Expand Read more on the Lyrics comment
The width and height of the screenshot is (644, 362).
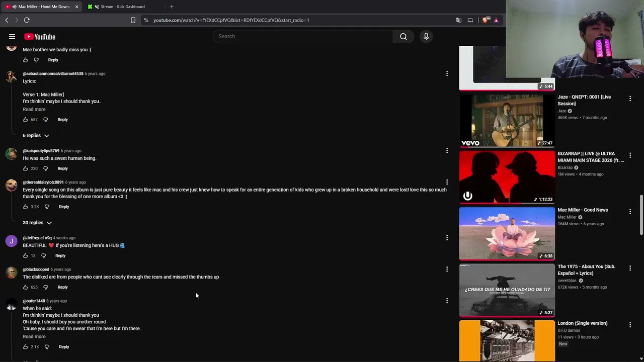tap(34, 109)
